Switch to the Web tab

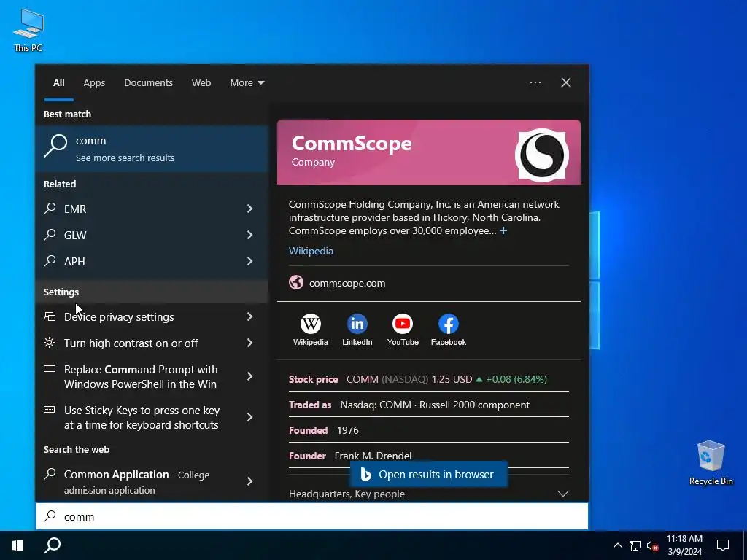coord(201,82)
